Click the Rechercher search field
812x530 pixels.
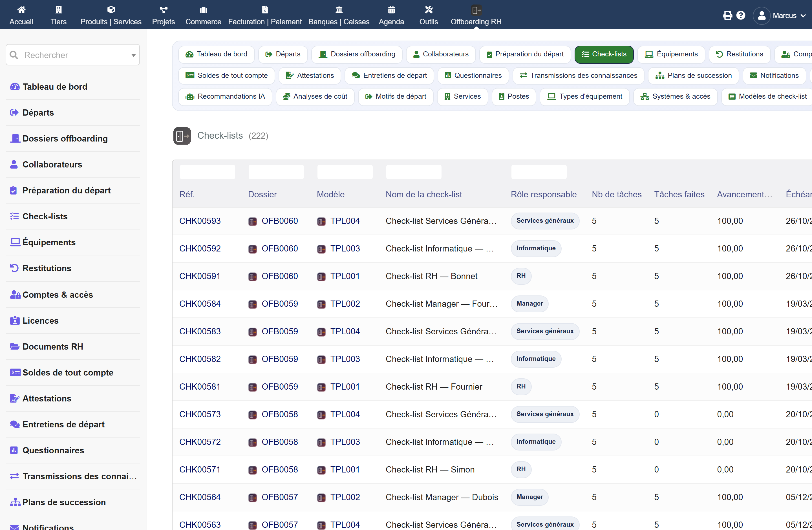pyautogui.click(x=73, y=55)
